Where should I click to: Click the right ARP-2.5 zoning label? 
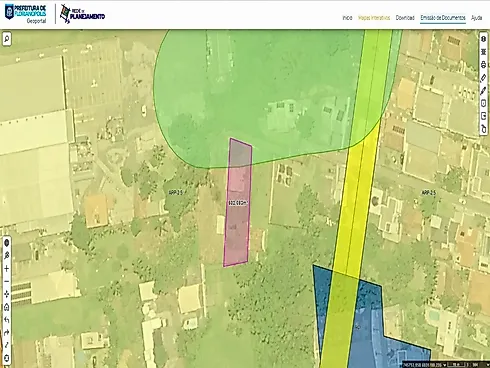point(428,193)
